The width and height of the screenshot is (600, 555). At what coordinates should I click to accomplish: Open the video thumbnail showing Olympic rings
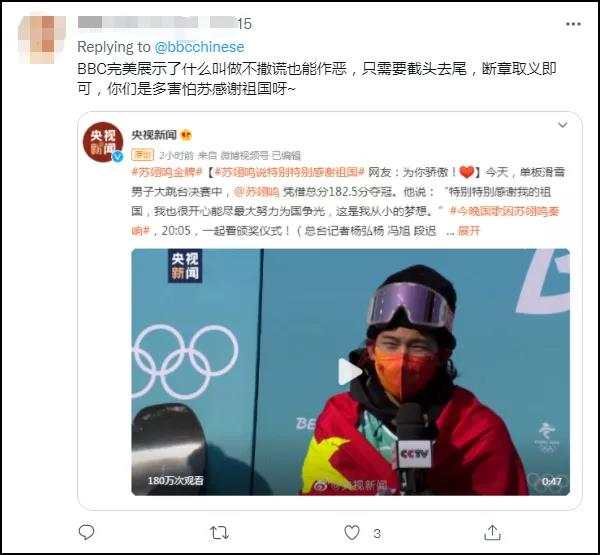[351, 372]
